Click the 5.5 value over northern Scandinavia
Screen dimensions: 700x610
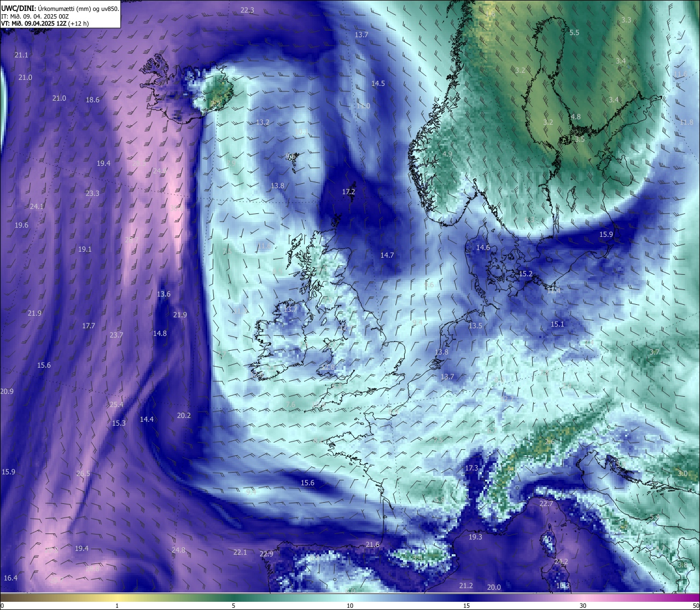574,33
